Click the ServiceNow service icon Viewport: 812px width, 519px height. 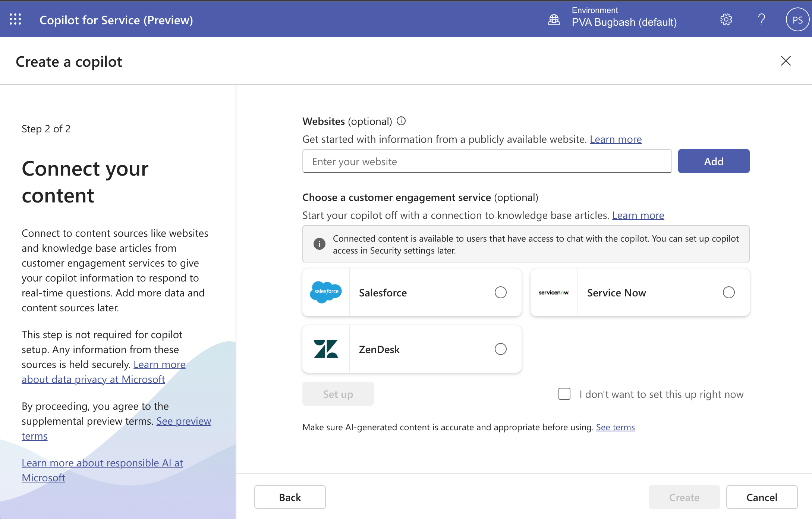tap(553, 292)
